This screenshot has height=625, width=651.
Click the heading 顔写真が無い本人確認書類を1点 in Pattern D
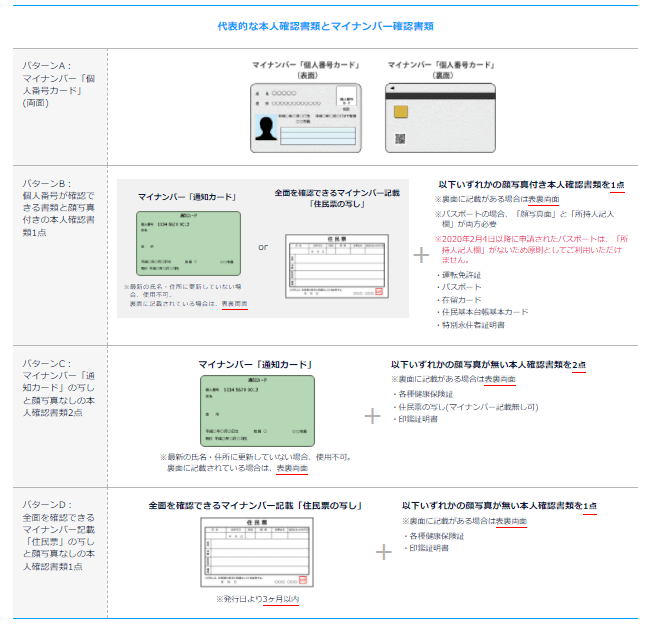(499, 505)
